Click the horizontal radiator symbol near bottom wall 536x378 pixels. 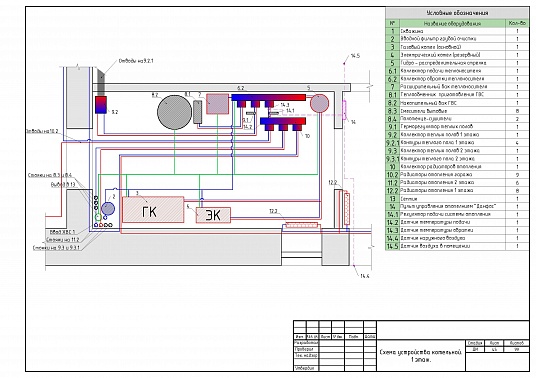tap(302, 225)
